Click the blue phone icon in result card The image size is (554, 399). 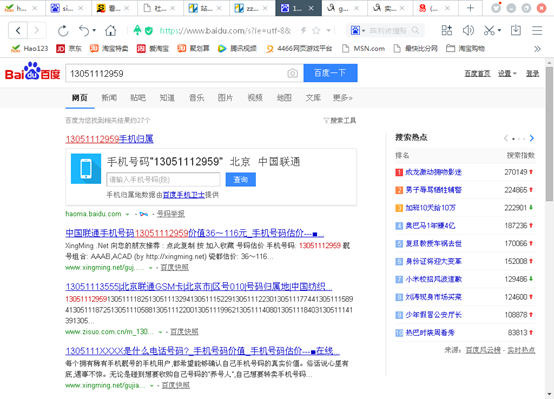coord(86,169)
